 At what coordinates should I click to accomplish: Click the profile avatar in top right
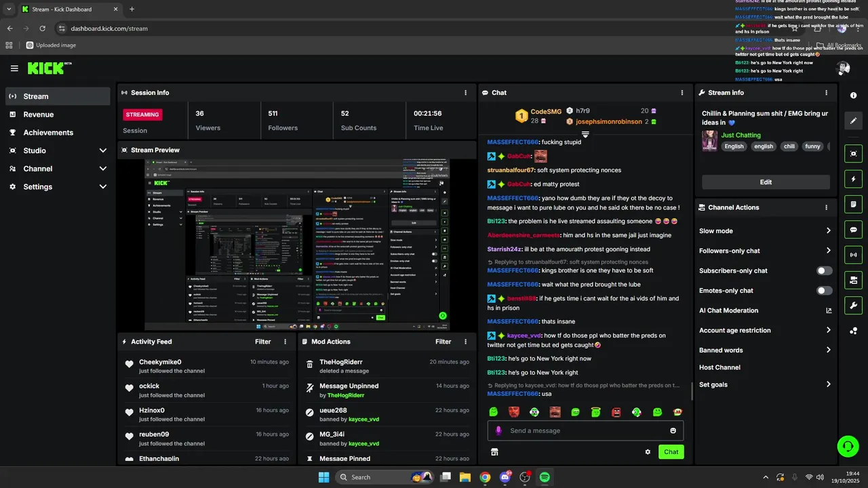[843, 68]
